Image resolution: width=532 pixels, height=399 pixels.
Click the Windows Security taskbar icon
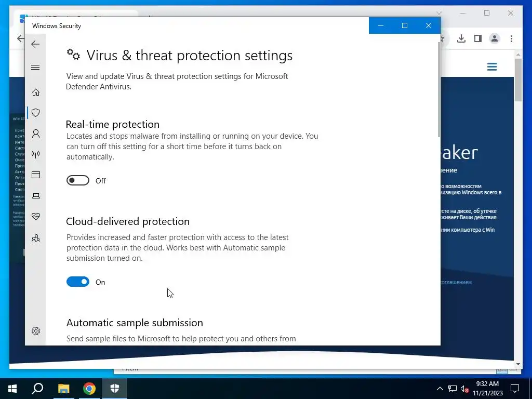pyautogui.click(x=115, y=389)
